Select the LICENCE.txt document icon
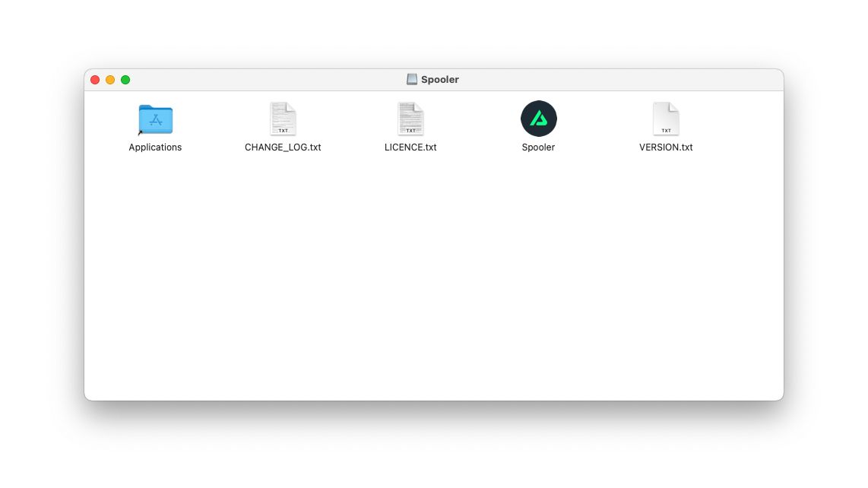 (410, 119)
